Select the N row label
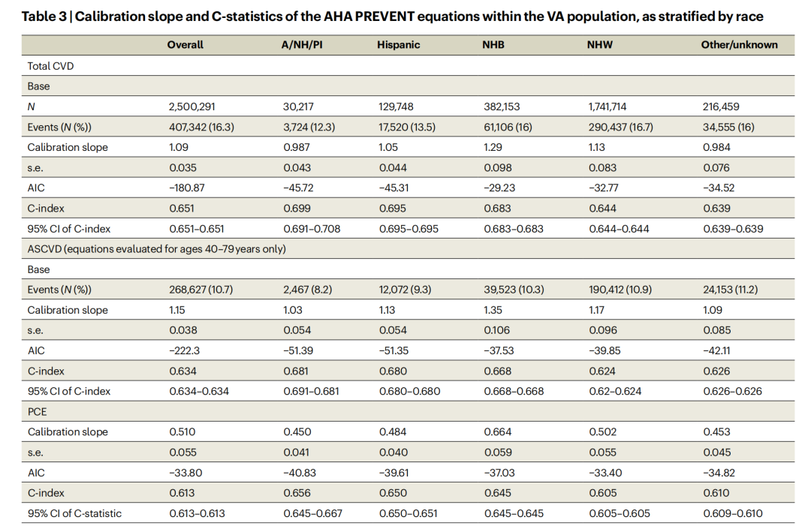The height and width of the screenshot is (532, 811). [x=32, y=107]
